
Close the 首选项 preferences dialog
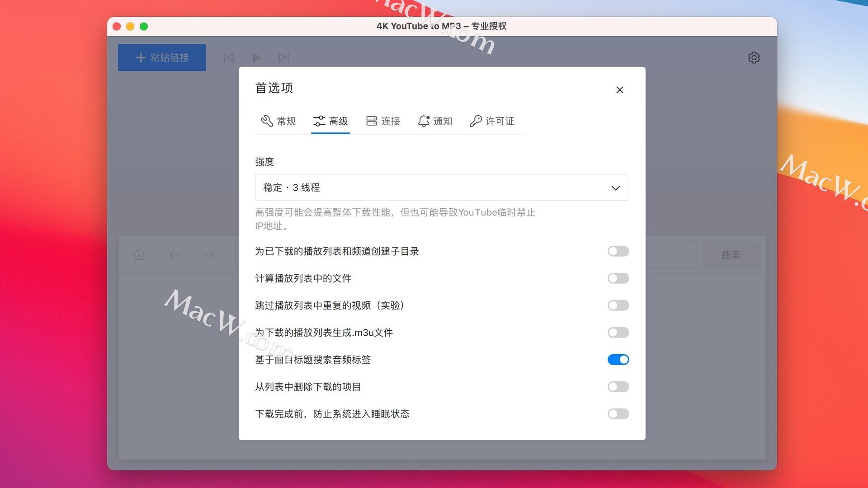click(x=619, y=89)
